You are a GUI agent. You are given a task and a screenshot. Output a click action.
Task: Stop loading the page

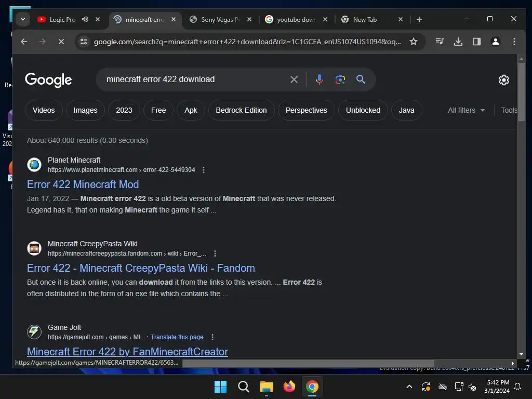click(x=61, y=42)
